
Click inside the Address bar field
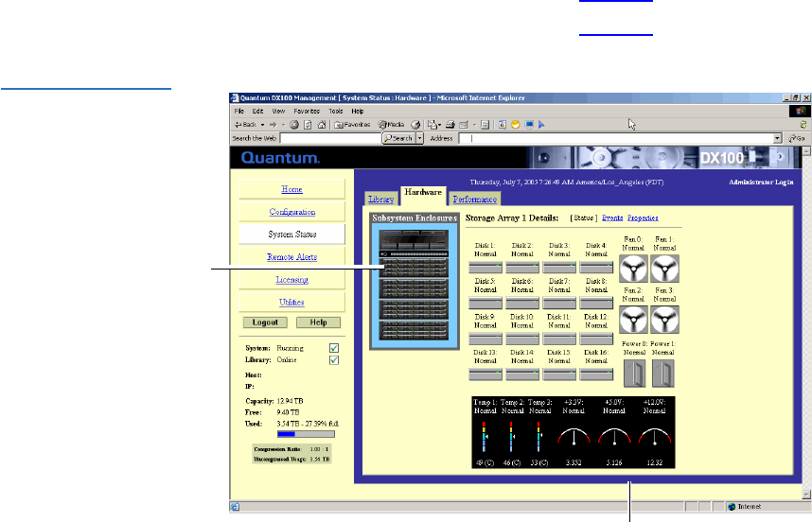click(616, 139)
